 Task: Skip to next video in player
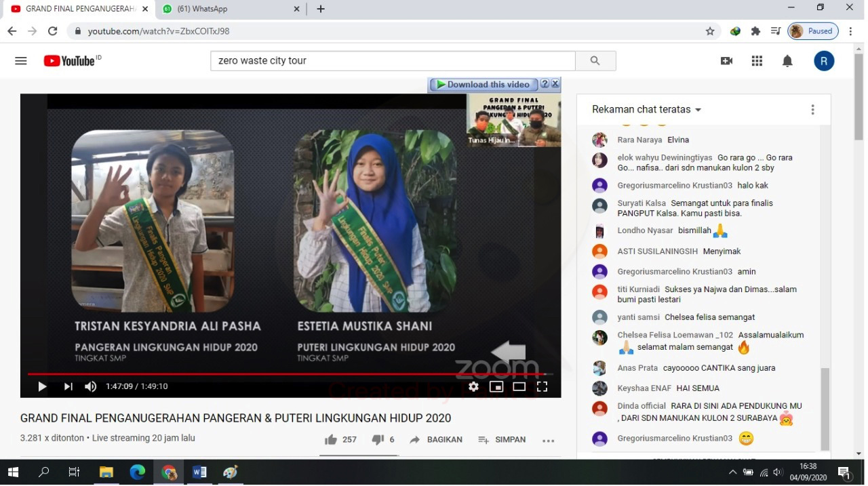[68, 386]
